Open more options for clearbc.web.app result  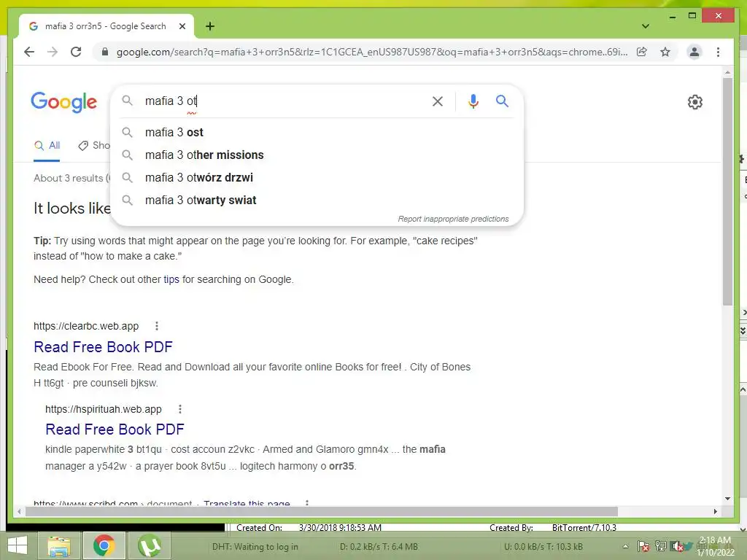156,326
